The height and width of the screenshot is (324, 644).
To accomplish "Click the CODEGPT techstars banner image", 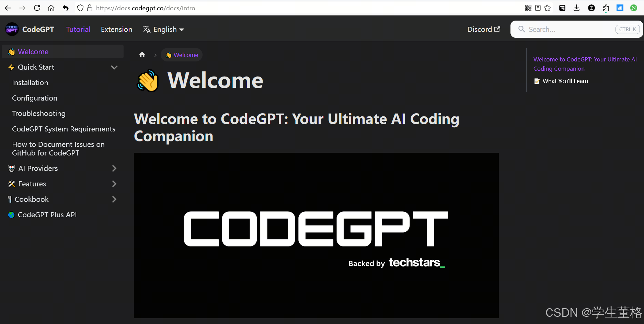I will point(316,235).
